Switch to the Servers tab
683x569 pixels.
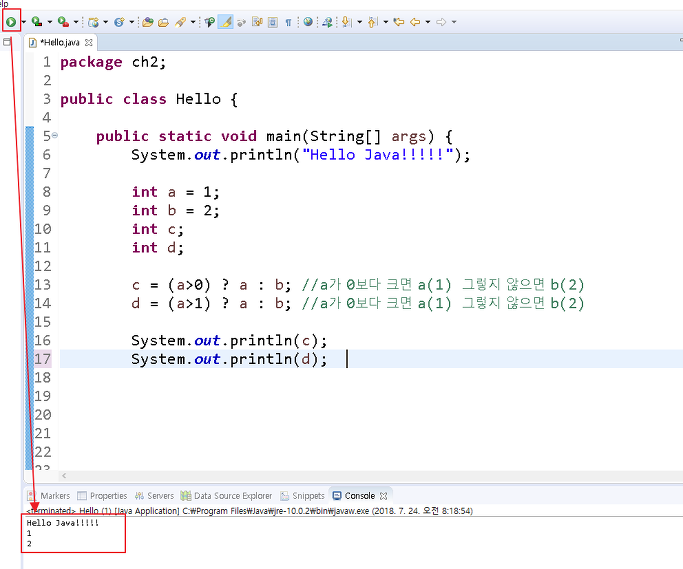click(x=154, y=496)
